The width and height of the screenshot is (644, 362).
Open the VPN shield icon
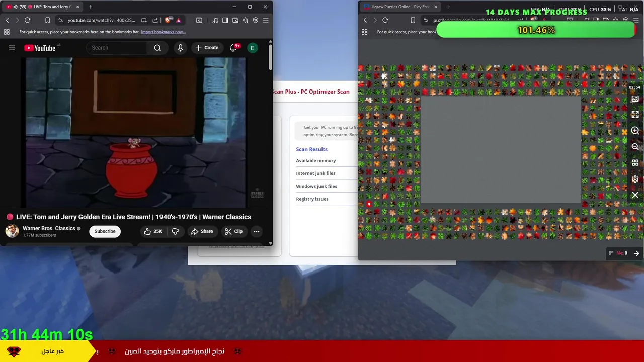(256, 20)
